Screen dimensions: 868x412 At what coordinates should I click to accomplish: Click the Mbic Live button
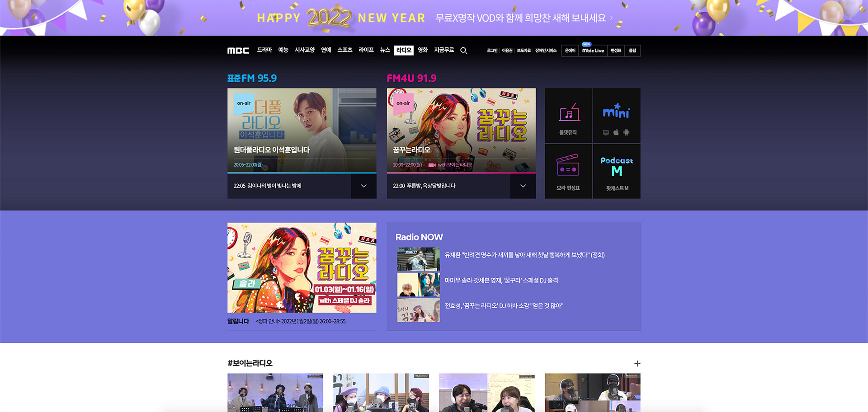coord(593,51)
